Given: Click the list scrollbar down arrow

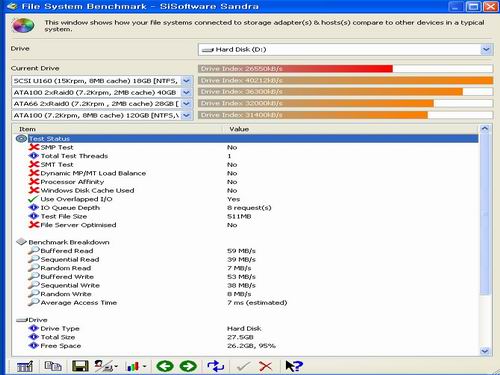Looking at the screenshot, I should [x=485, y=351].
